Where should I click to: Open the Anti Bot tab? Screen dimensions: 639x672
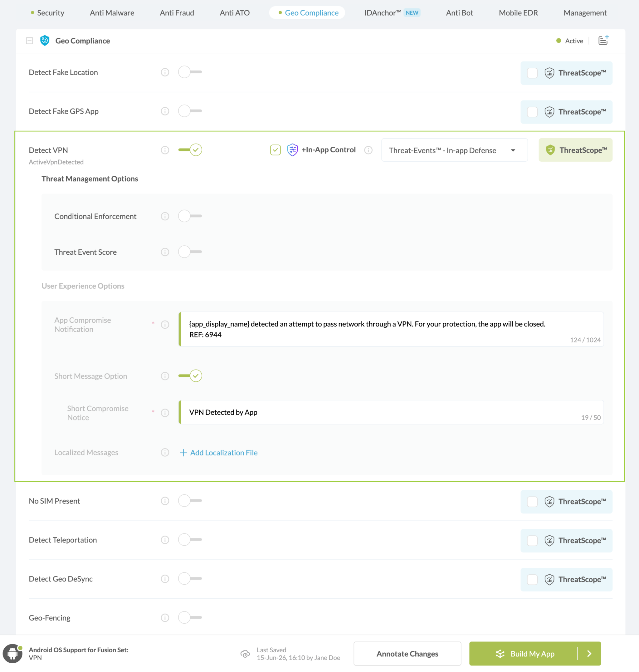460,12
